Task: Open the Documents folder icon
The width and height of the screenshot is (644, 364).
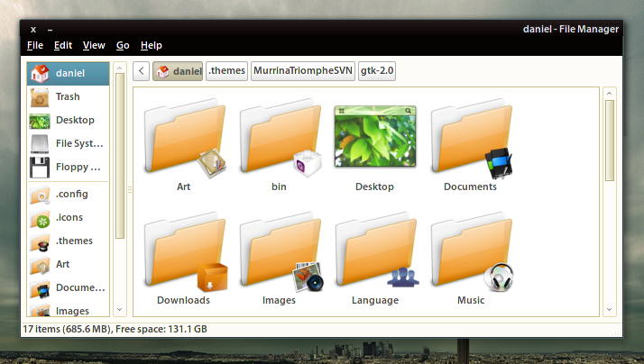Action: [472, 138]
